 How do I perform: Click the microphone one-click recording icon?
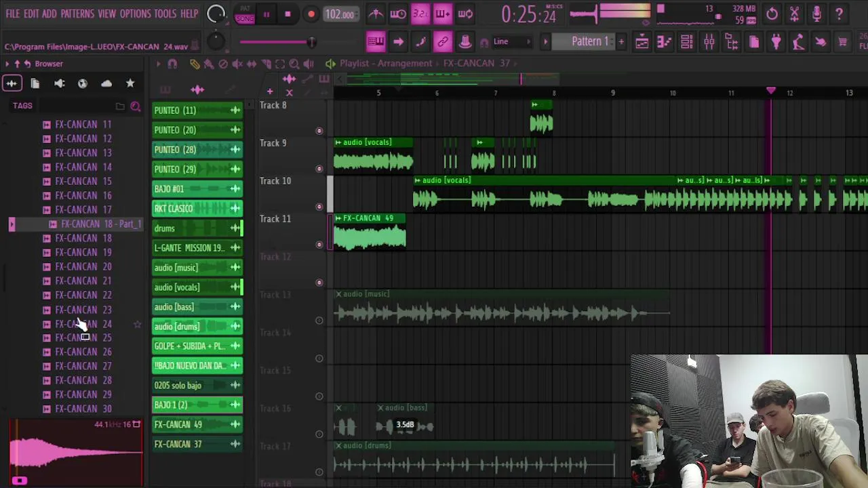pyautogui.click(x=816, y=14)
